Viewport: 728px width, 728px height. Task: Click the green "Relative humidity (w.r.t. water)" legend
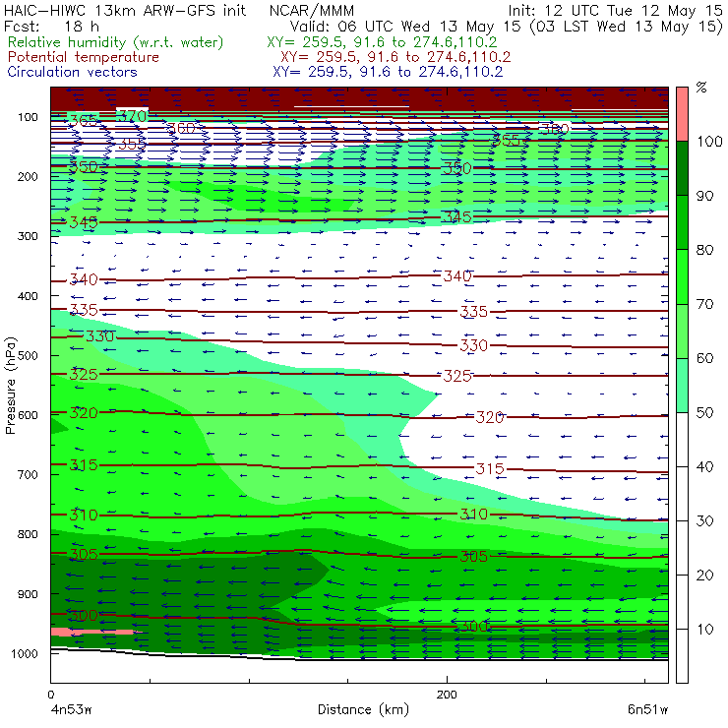point(116,42)
